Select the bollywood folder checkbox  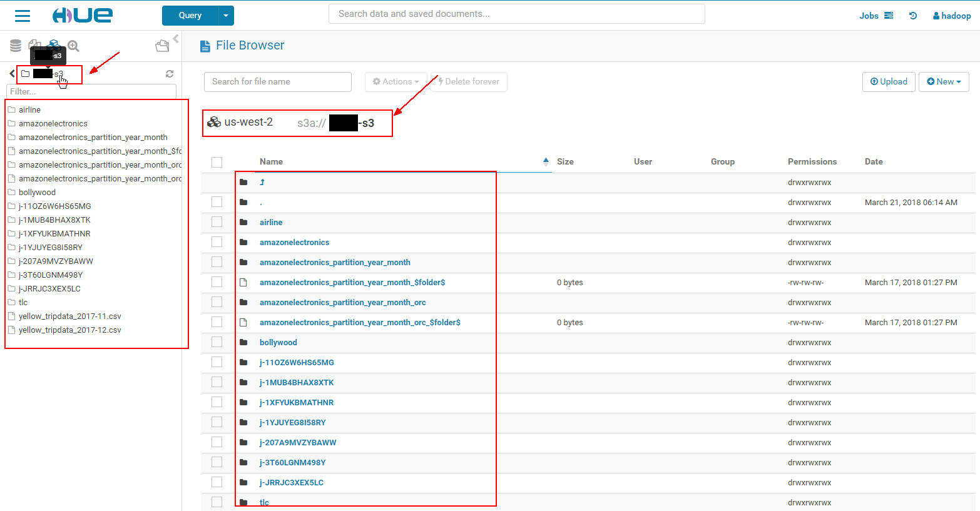(217, 342)
